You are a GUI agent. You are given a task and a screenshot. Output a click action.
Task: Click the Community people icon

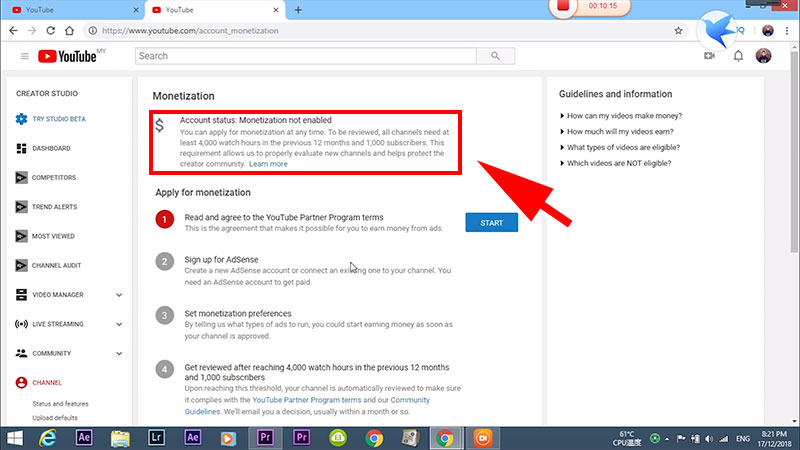(x=21, y=353)
